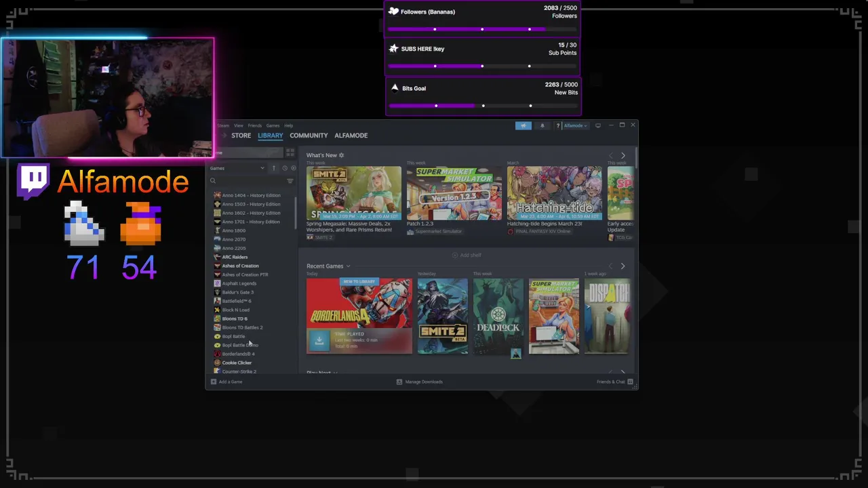Go to the STORE tab
The height and width of the screenshot is (488, 868).
point(241,136)
